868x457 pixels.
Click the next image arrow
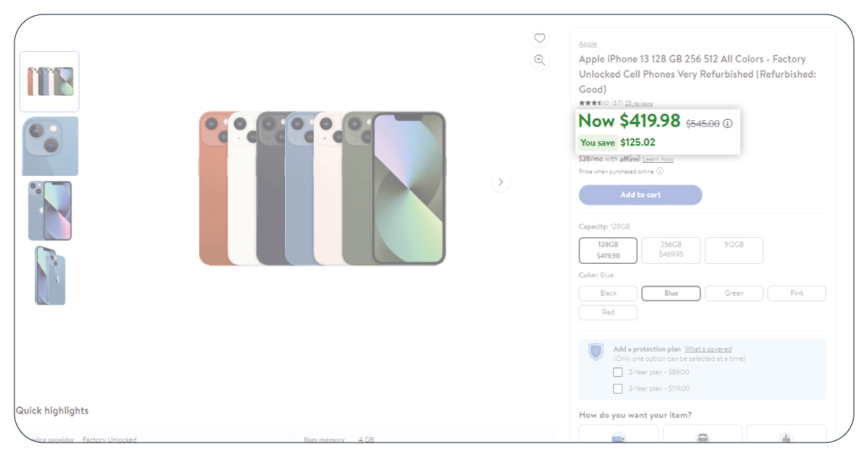tap(501, 182)
